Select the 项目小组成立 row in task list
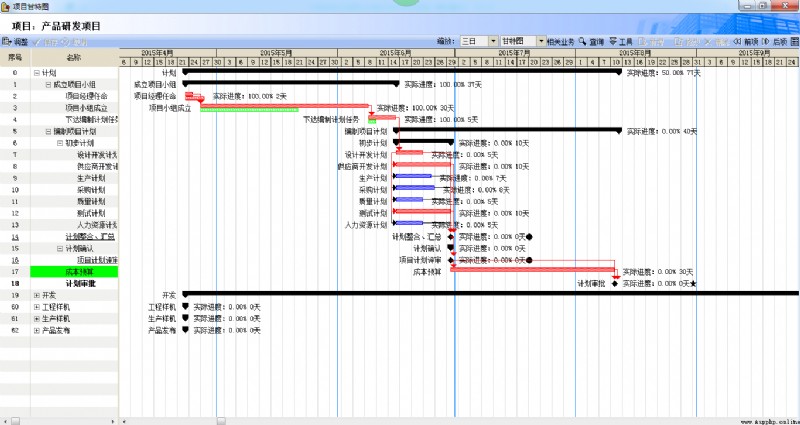This screenshot has height=425, width=800. coord(59,108)
